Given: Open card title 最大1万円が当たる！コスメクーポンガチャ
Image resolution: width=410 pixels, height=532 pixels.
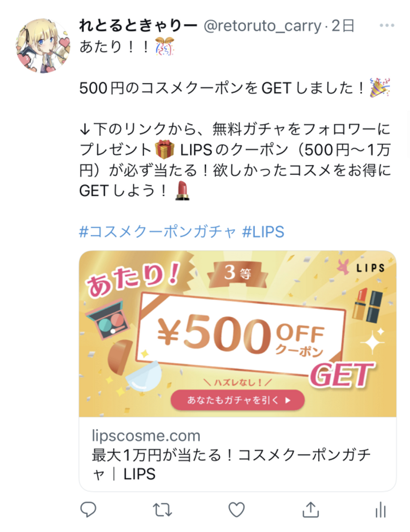Looking at the screenshot, I should coord(231,465).
